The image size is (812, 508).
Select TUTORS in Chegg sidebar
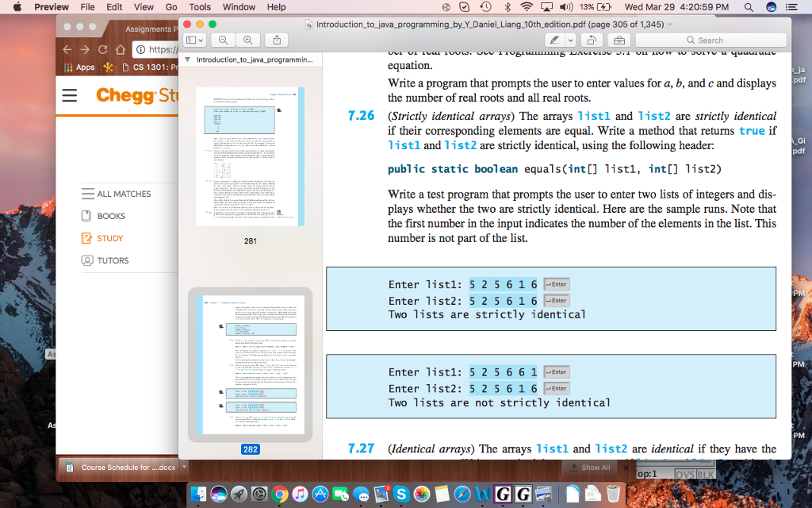tap(105, 260)
